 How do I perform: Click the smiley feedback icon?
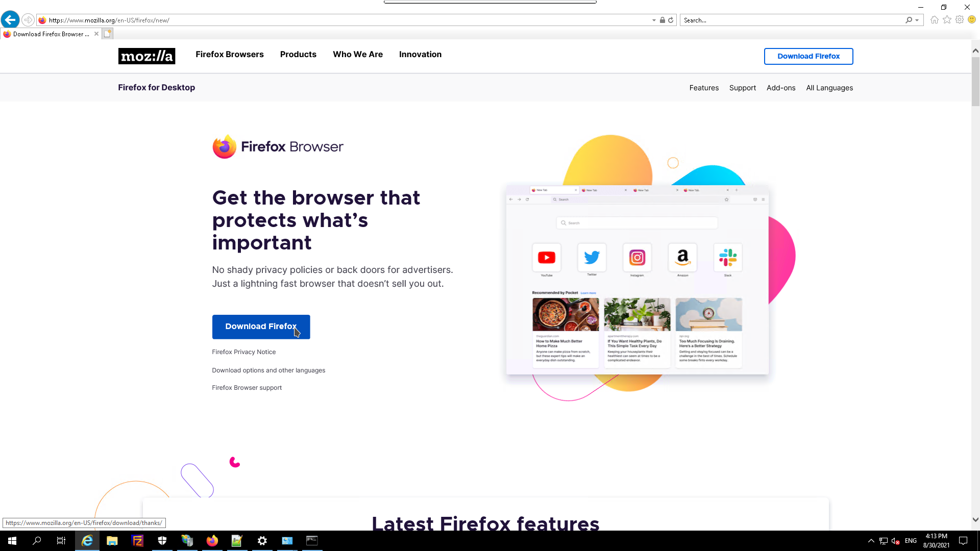pos(972,20)
